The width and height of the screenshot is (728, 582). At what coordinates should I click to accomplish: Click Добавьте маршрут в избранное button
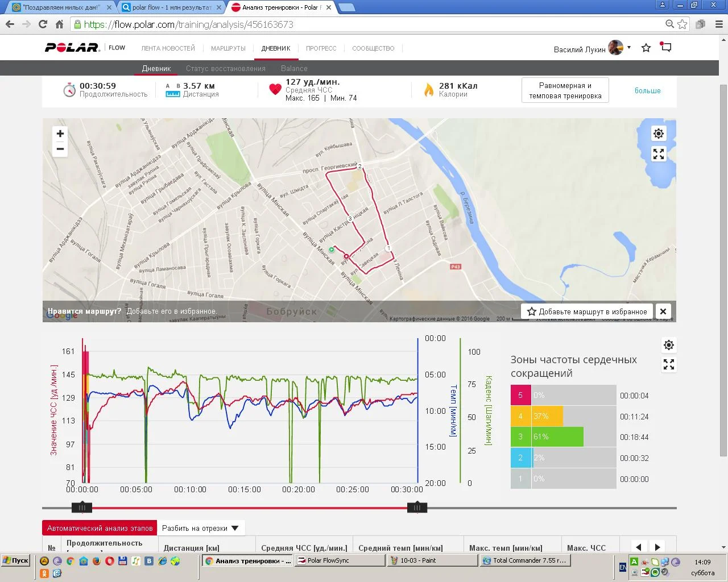587,311
